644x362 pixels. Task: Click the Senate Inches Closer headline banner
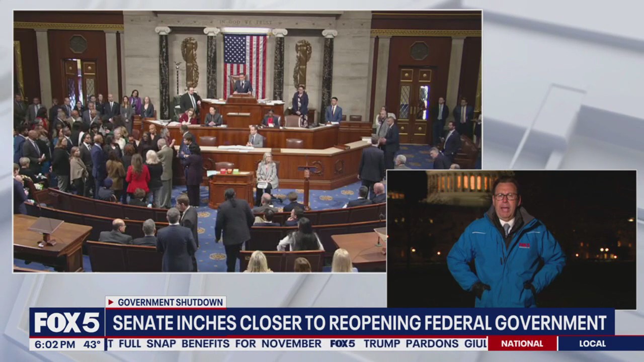[x=359, y=323]
